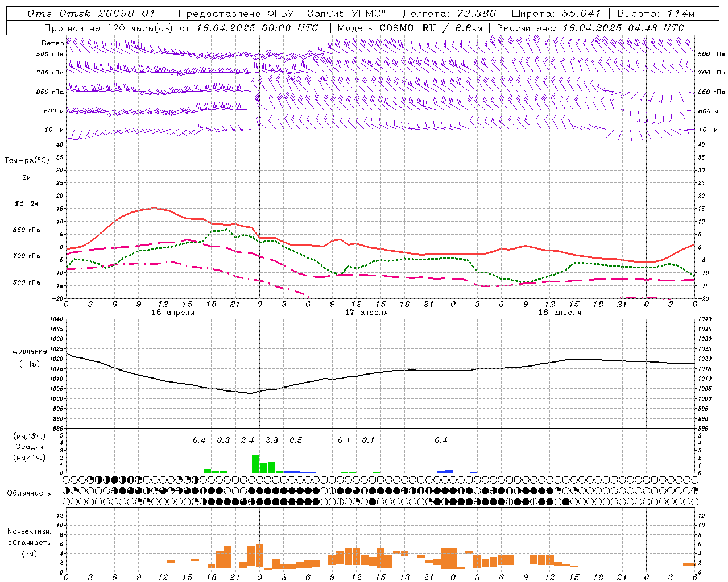
Task: Select the "(мм/1ч.)" precipitation unit label
Action: (30, 457)
